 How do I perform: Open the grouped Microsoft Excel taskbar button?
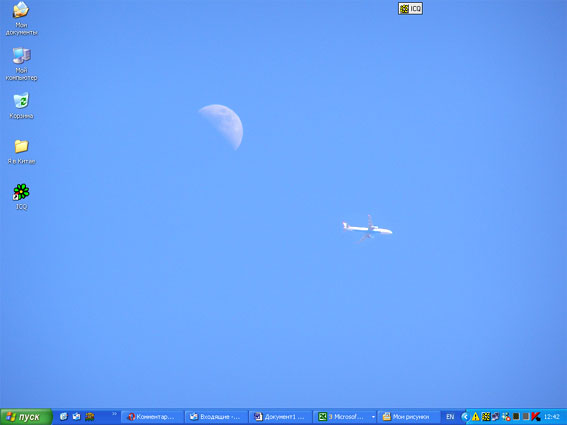[345, 417]
